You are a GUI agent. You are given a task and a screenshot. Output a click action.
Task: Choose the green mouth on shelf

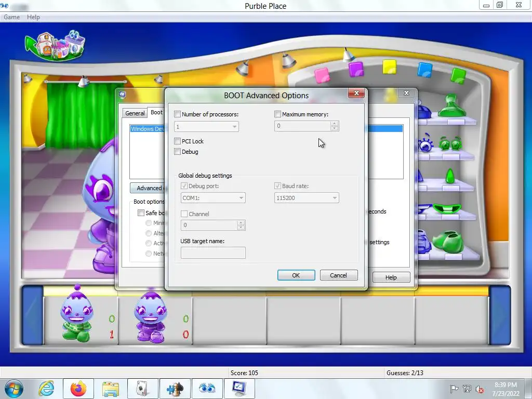point(447,209)
